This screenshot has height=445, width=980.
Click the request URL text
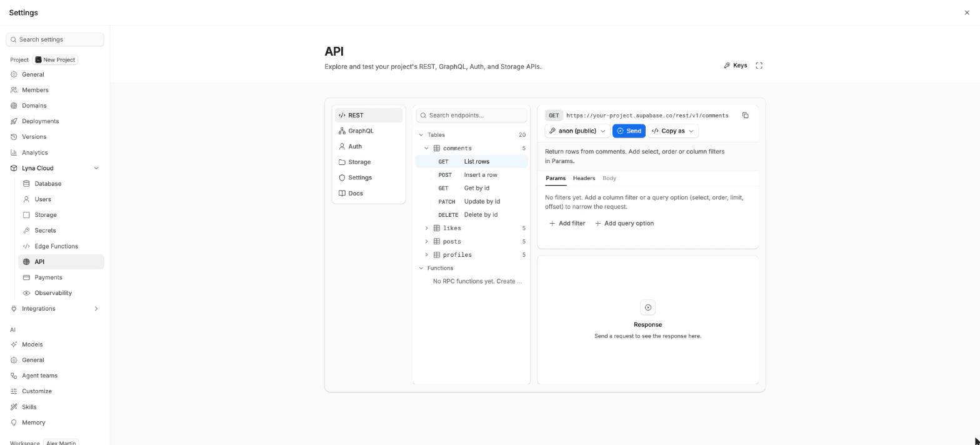pyautogui.click(x=647, y=116)
